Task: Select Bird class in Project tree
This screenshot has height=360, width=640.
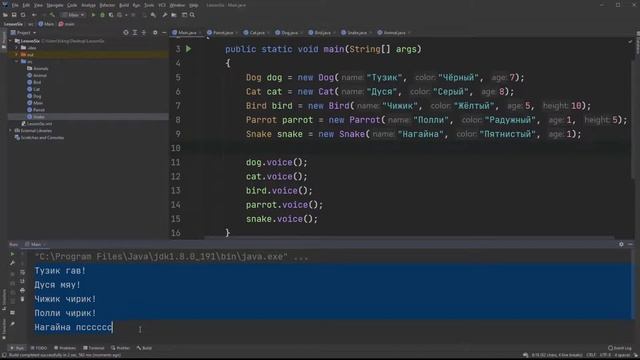Action: [34, 82]
